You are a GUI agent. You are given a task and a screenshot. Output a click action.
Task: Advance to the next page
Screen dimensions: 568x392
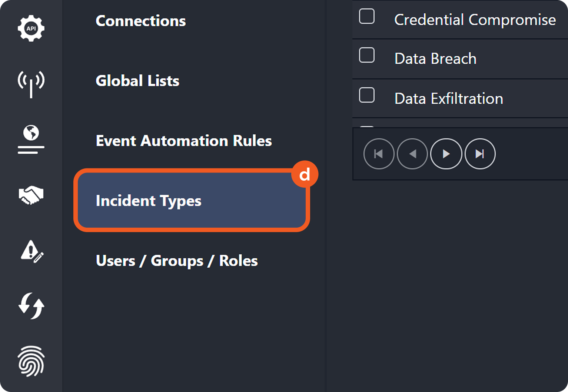(x=446, y=154)
